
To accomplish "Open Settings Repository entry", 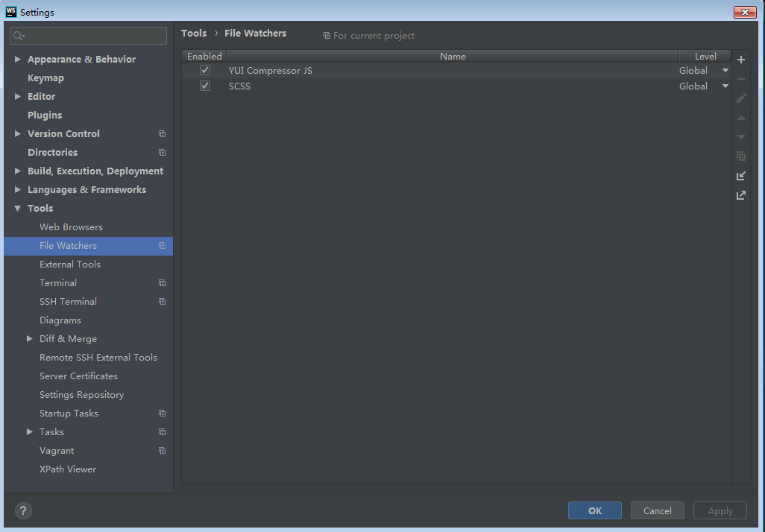I will (x=81, y=395).
